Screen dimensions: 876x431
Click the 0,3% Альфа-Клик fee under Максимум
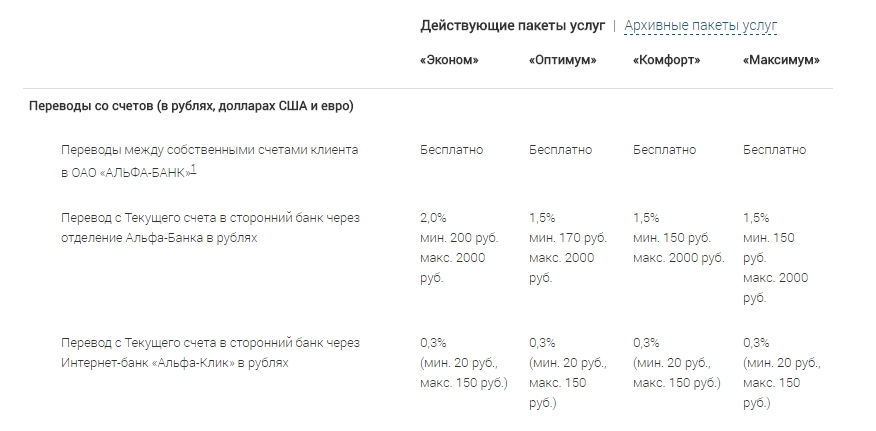tap(756, 342)
